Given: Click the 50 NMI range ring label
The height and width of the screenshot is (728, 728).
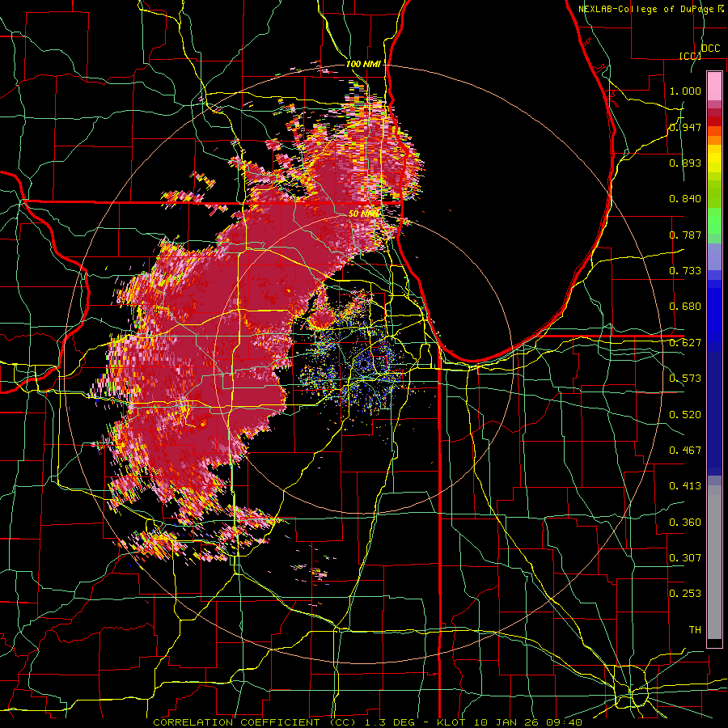Looking at the screenshot, I should (364, 214).
